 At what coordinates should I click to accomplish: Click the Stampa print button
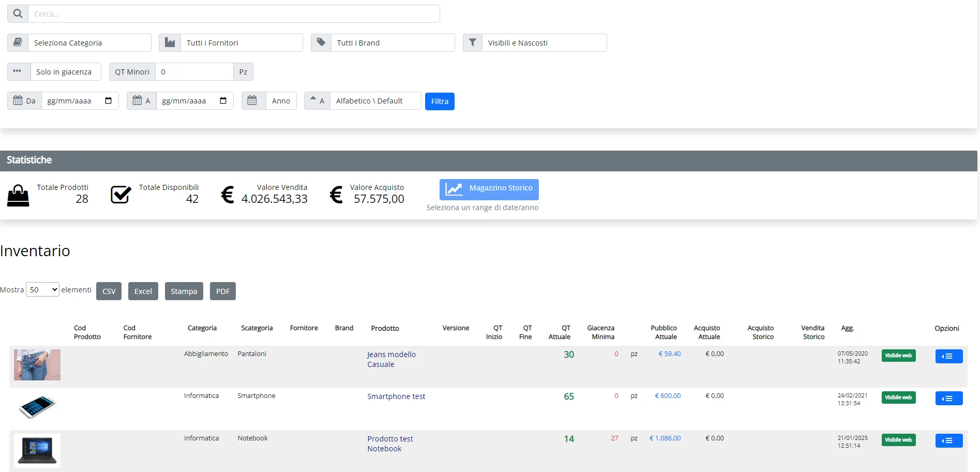(x=184, y=291)
